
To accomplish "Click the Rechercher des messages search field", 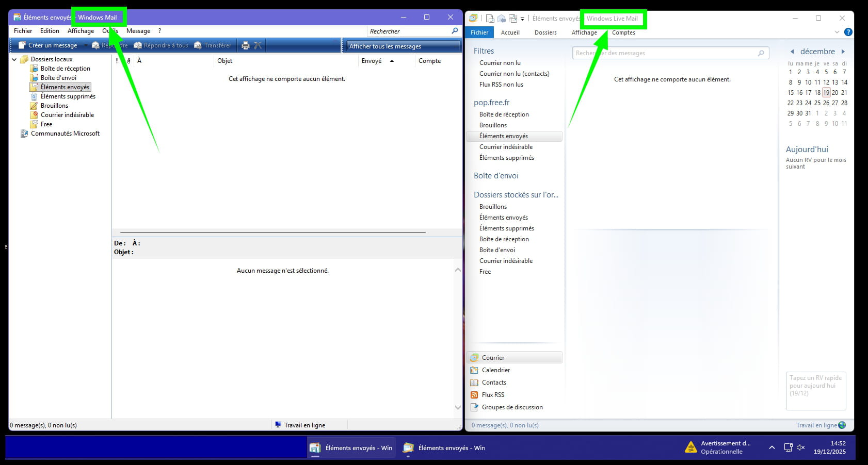I will tap(666, 53).
